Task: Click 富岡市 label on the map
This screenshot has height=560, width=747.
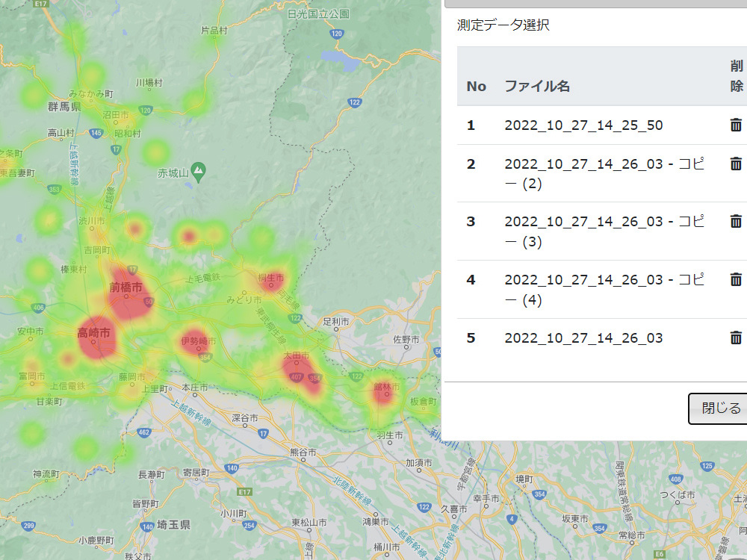Action: pos(31,376)
